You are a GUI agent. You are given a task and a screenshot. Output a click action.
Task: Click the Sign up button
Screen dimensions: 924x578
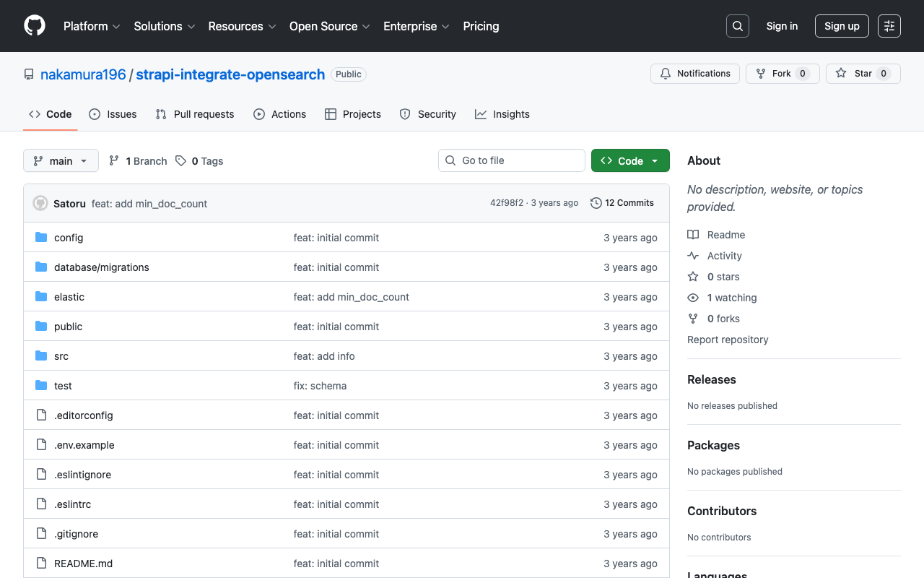pos(842,25)
